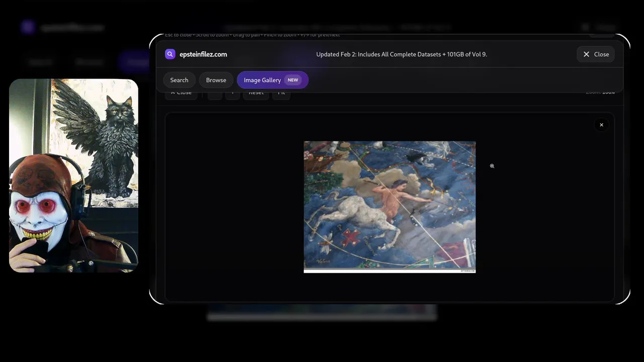This screenshot has width=644, height=362.
Task: Click the 'Updated Feb 2' announcement text
Action: [401, 54]
